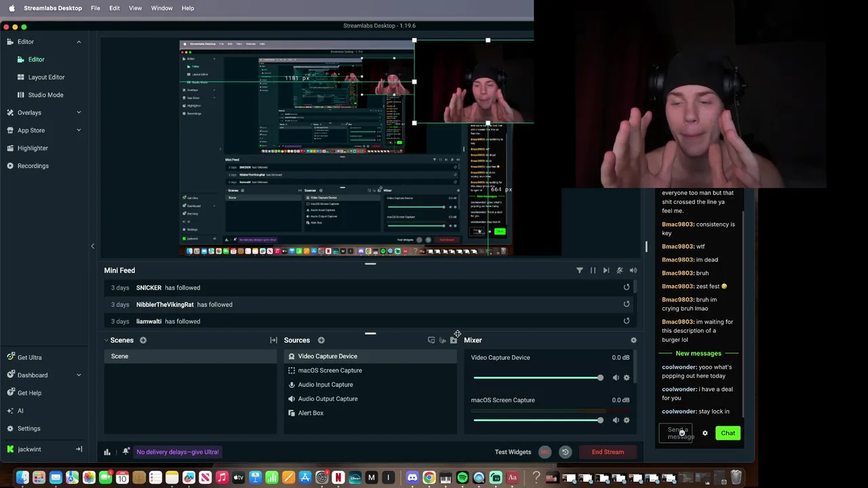
Task: Open the Recordings section
Action: click(x=33, y=165)
